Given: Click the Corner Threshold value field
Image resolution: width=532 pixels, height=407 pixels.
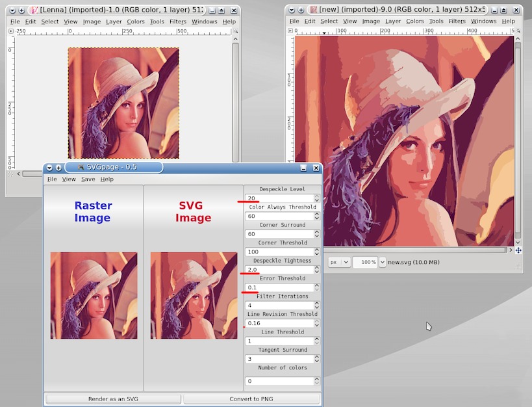Looking at the screenshot, I should (279, 252).
